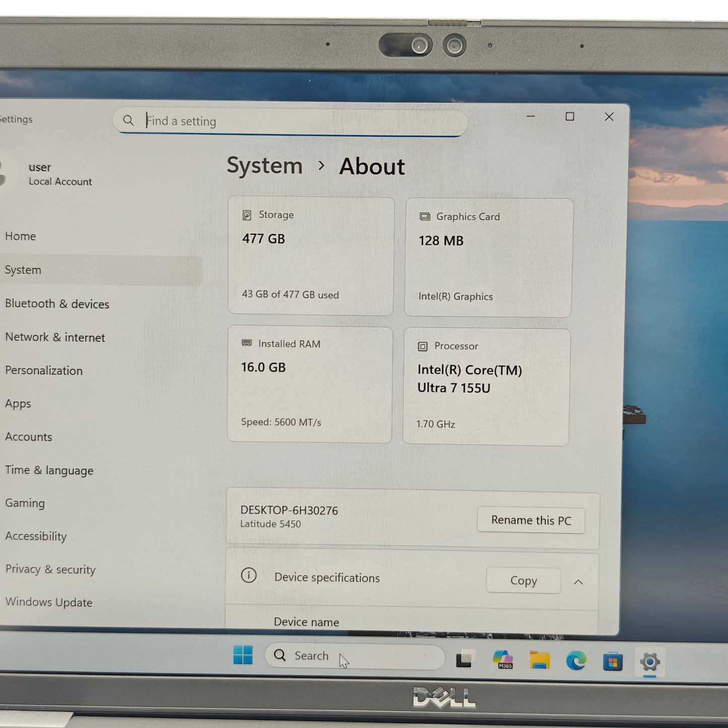The width and height of the screenshot is (728, 728).
Task: Open Gaming settings
Action: point(25,503)
